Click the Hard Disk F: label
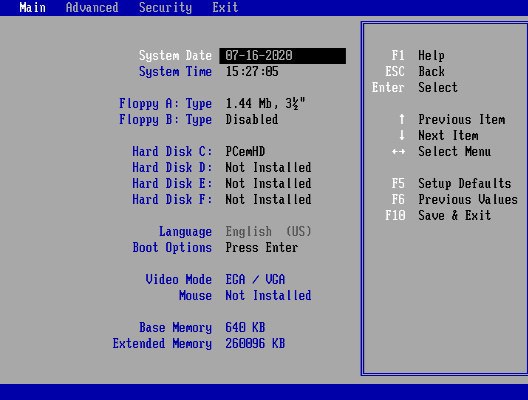The height and width of the screenshot is (400, 528). [172, 199]
